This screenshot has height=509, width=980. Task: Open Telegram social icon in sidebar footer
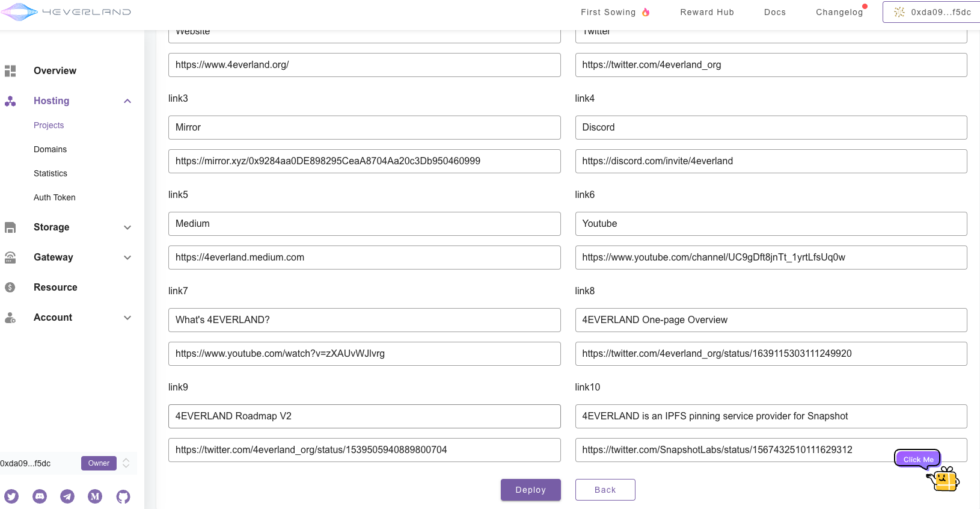point(67,496)
